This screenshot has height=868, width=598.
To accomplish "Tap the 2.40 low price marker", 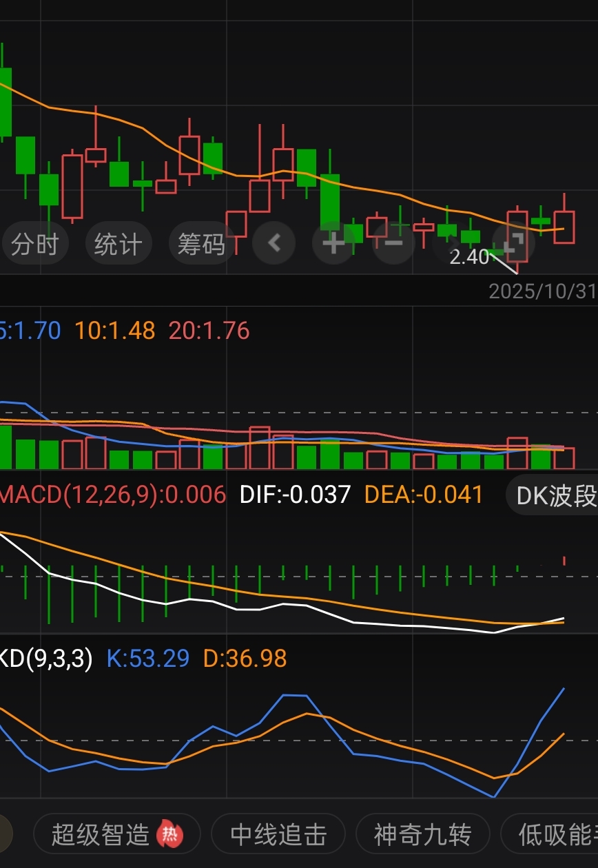I will [x=469, y=257].
